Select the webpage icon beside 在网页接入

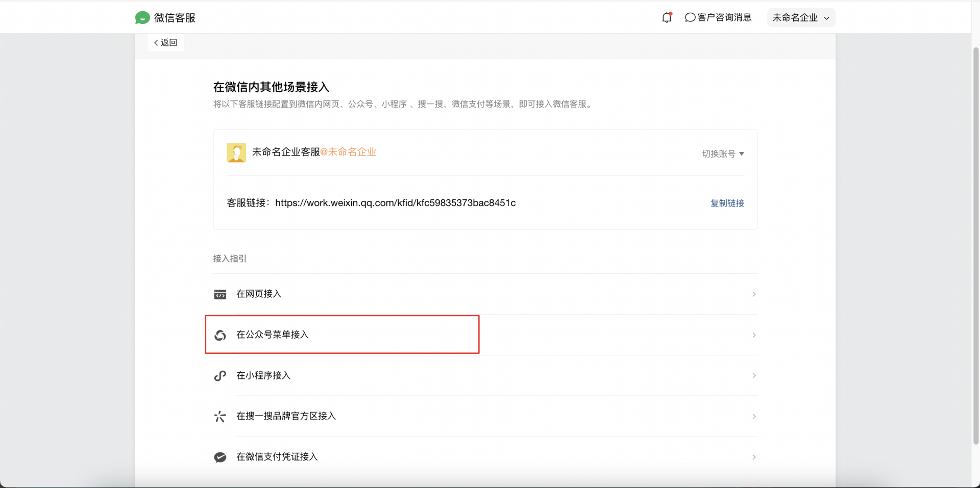220,294
